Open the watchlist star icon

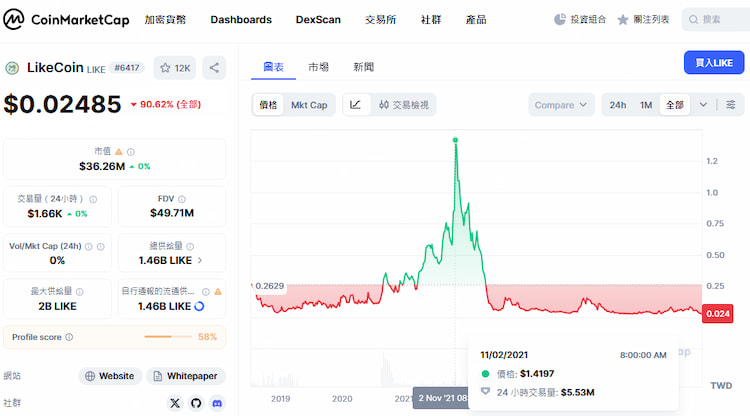click(622, 20)
